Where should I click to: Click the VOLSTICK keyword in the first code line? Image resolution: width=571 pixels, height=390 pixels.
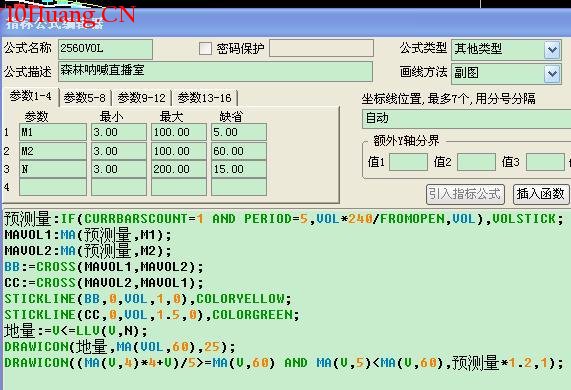click(524, 219)
